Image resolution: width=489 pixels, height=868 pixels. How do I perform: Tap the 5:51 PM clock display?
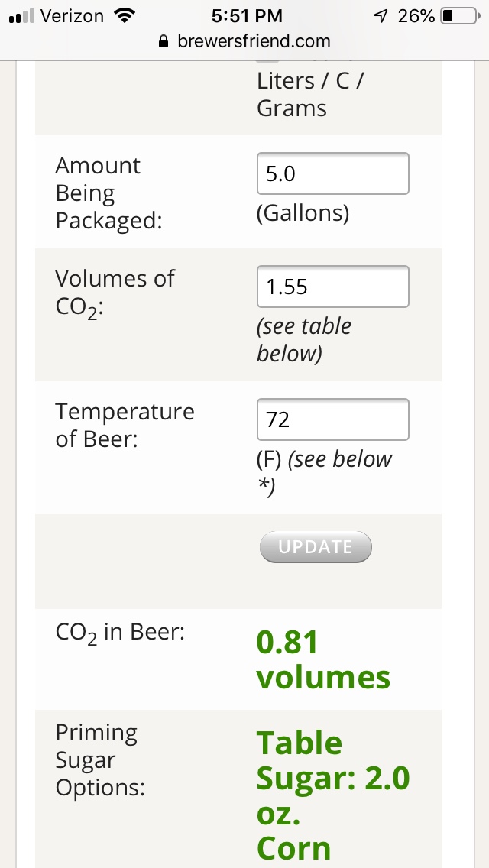pyautogui.click(x=247, y=16)
